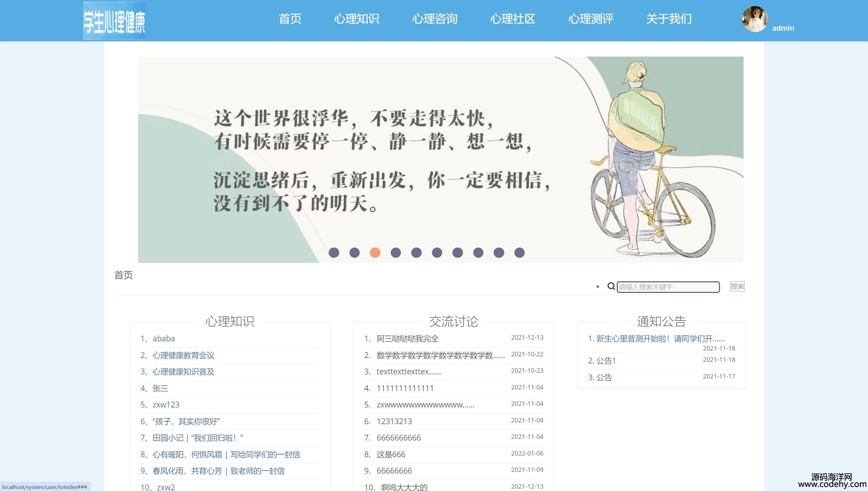868x491 pixels.
Task: Navigate to 关于我们 page
Action: pos(669,19)
